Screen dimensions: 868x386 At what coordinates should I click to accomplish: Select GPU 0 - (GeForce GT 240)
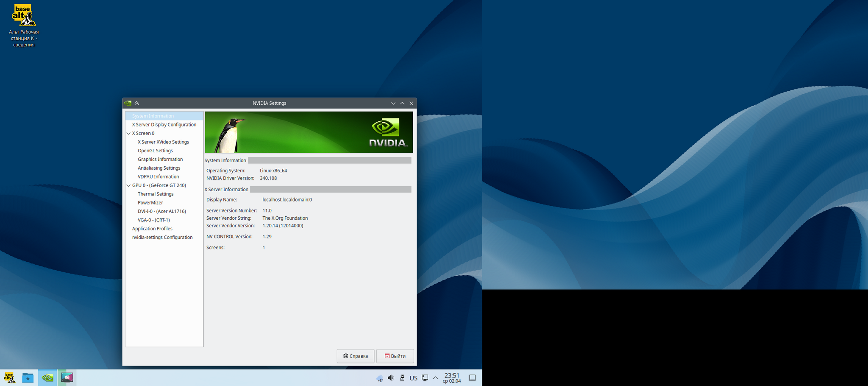point(159,185)
